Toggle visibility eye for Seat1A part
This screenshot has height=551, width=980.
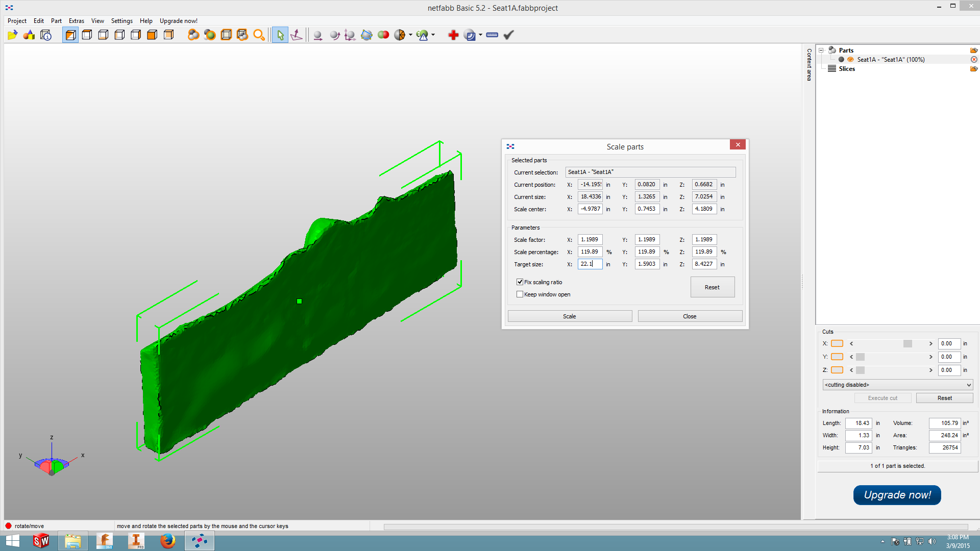tap(850, 60)
